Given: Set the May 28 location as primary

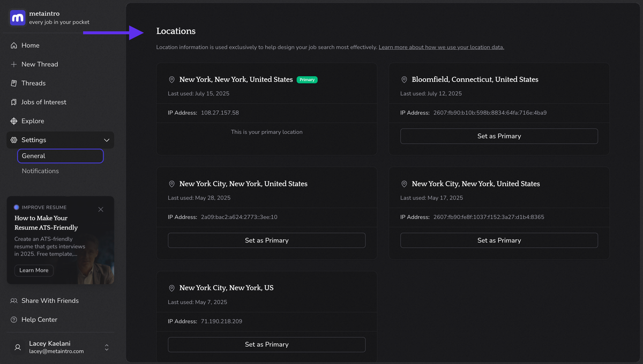Looking at the screenshot, I should (266, 240).
